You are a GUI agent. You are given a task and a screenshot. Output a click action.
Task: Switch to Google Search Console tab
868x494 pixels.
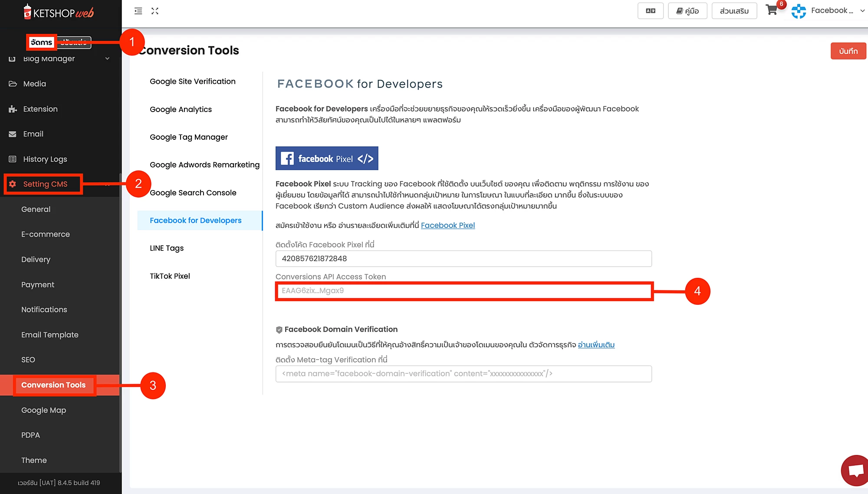pos(193,193)
